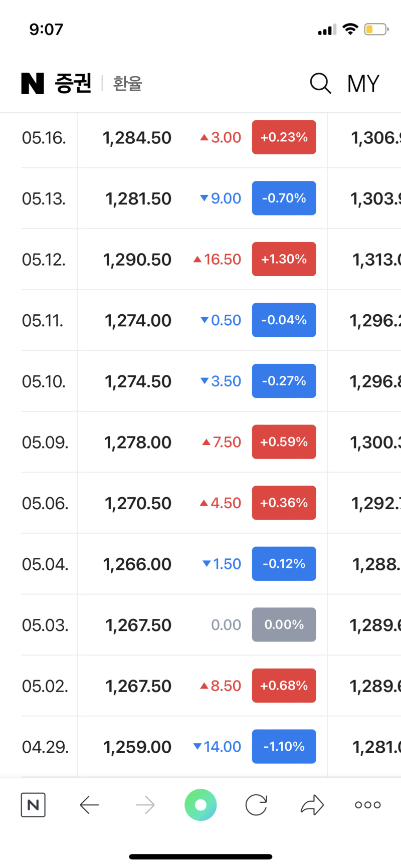Go back with the left arrow icon

(89, 805)
